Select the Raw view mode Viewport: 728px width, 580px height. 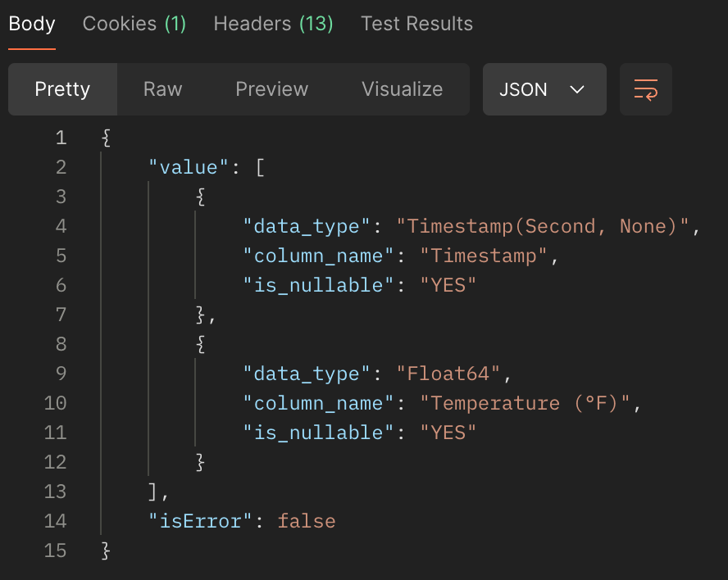162,89
